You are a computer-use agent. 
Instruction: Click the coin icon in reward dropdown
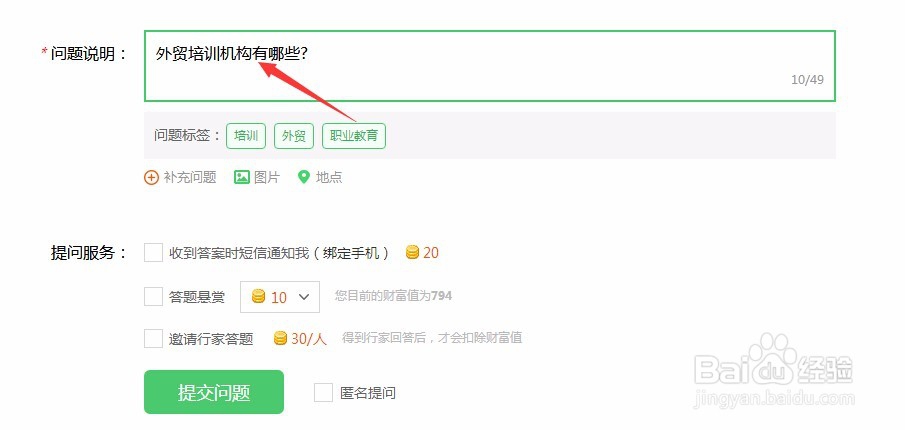pyautogui.click(x=259, y=297)
